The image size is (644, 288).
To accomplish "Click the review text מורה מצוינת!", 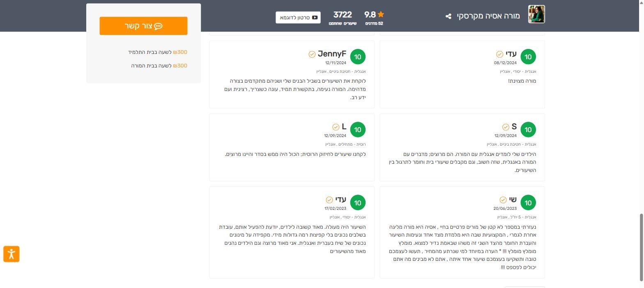I will [x=522, y=81].
